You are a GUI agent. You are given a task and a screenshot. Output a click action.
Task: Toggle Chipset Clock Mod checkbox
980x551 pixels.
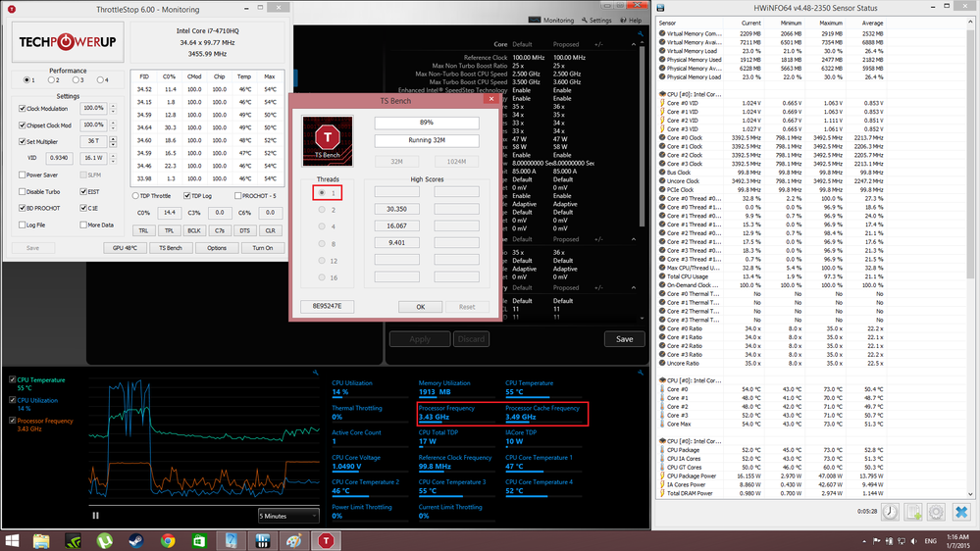coord(23,125)
